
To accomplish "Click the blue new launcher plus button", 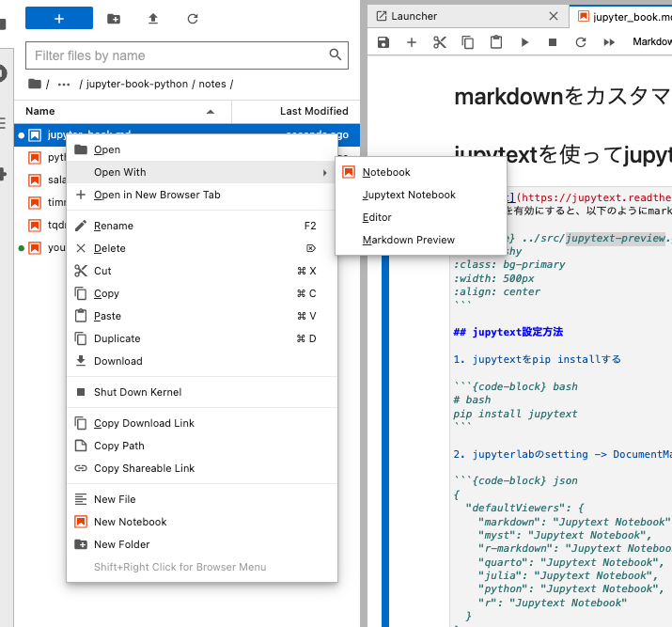I will pyautogui.click(x=59, y=18).
